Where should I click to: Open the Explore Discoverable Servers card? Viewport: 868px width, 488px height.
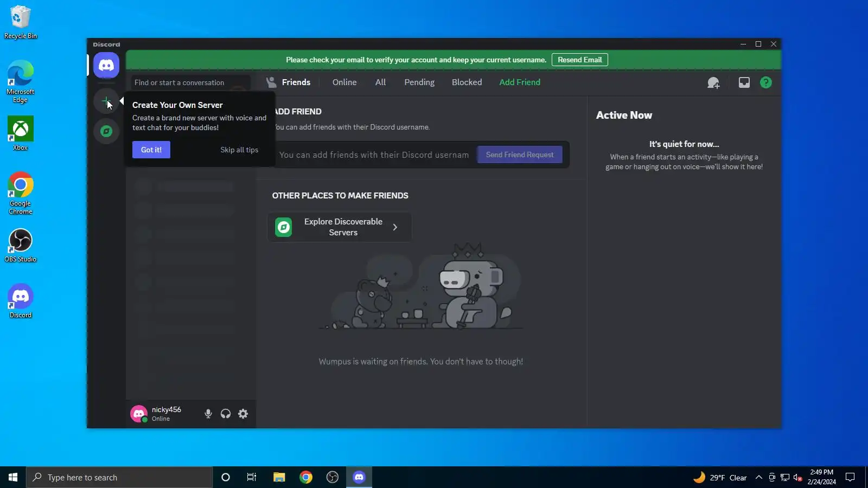click(340, 227)
